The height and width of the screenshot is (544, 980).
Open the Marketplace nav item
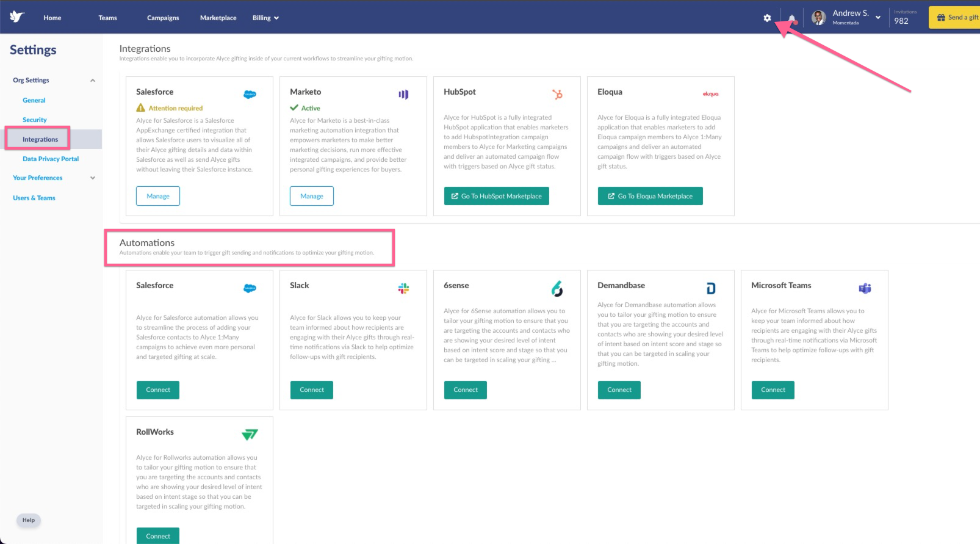218,18
